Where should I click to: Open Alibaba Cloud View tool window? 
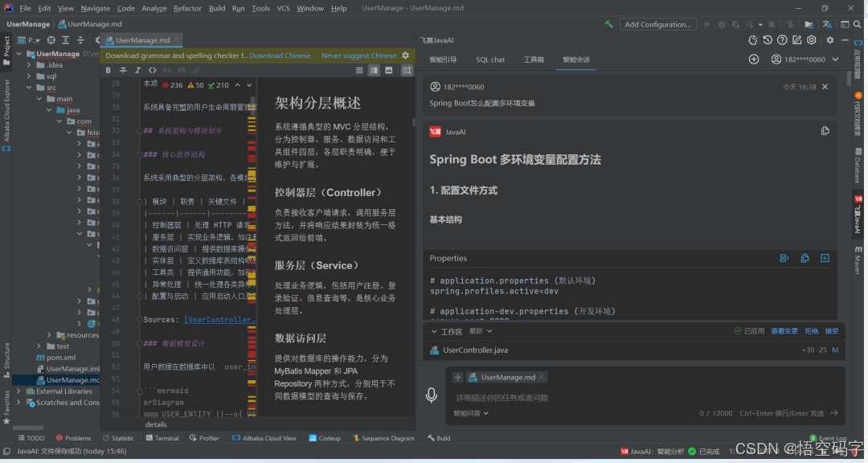[264, 438]
